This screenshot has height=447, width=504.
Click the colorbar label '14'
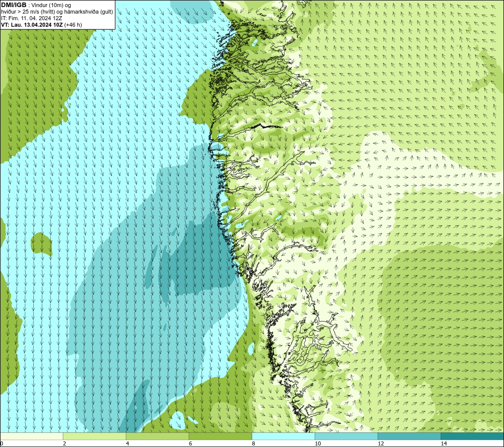click(x=444, y=443)
